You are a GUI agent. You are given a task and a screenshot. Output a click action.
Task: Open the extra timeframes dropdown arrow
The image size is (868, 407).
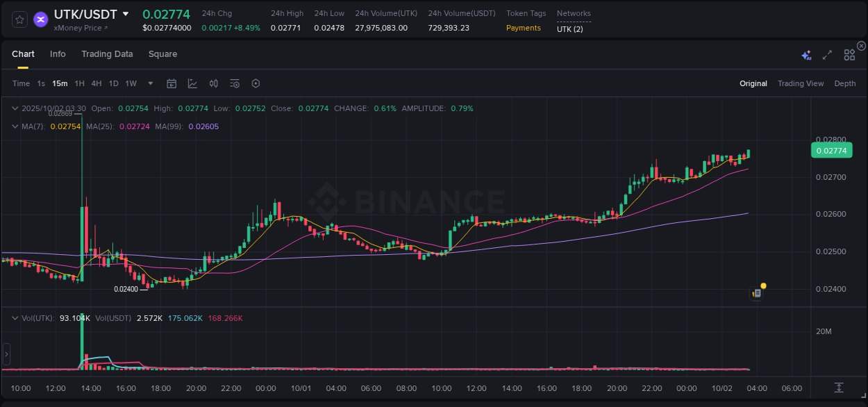point(149,83)
